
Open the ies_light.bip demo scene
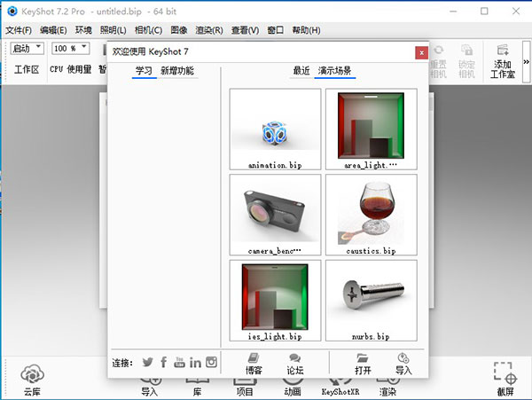pyautogui.click(x=275, y=301)
